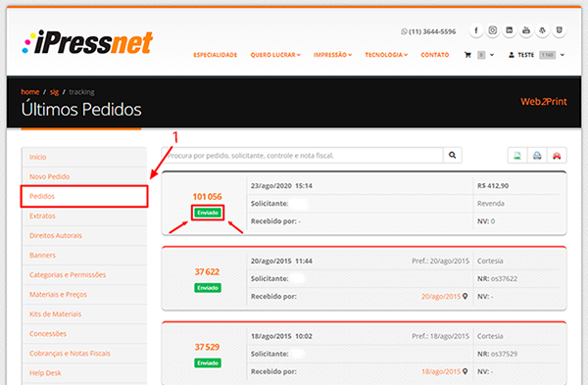Open order number 37 529
The image size is (588, 385).
click(207, 347)
